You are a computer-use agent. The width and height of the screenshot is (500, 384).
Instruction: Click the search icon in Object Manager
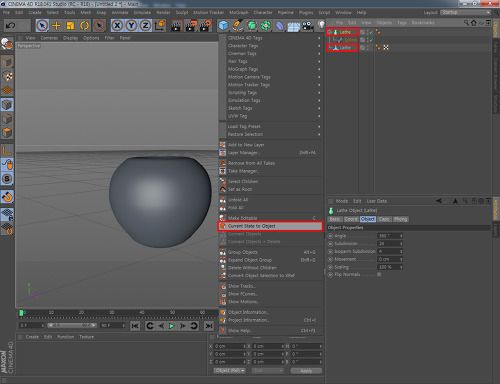coord(466,22)
